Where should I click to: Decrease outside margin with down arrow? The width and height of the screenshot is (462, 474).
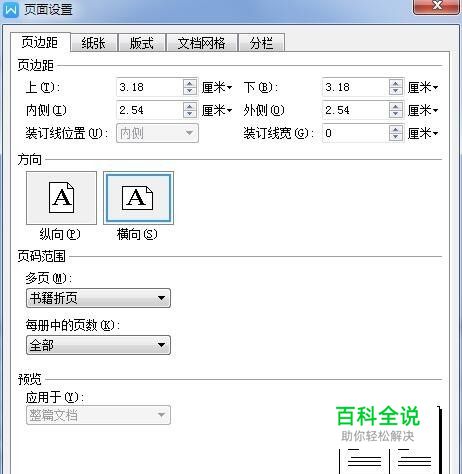coord(396,114)
